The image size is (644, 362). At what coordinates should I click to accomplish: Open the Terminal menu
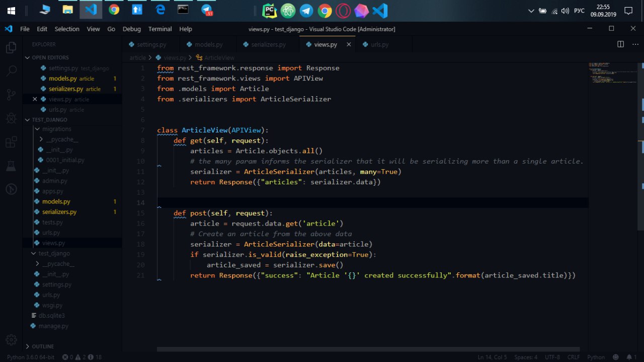(159, 29)
